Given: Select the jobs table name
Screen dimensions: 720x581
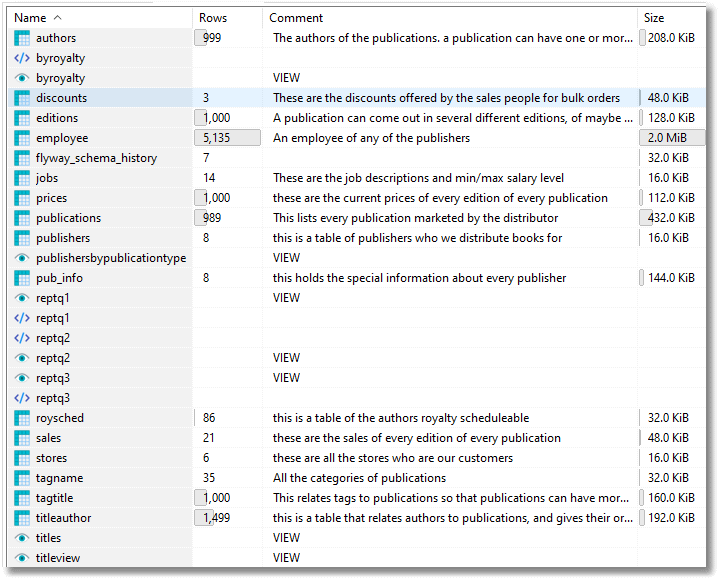Looking at the screenshot, I should (47, 178).
